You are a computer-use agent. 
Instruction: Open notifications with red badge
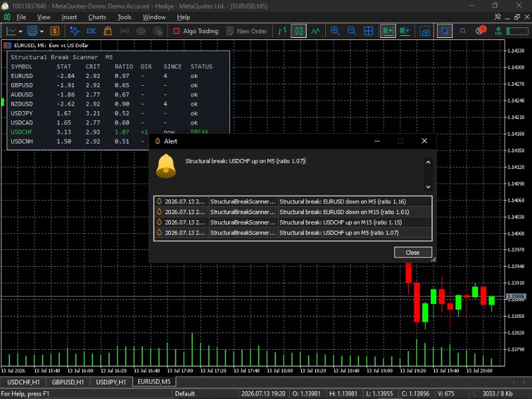[480, 30]
